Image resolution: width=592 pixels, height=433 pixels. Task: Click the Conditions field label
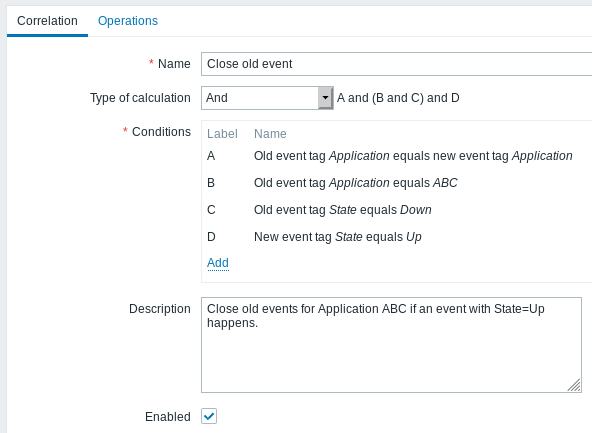coord(161,132)
